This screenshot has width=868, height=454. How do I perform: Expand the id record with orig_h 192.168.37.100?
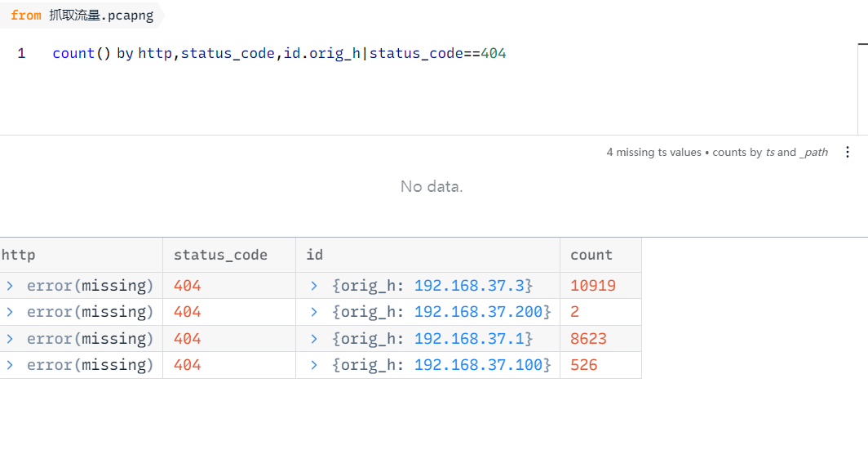[x=316, y=365]
